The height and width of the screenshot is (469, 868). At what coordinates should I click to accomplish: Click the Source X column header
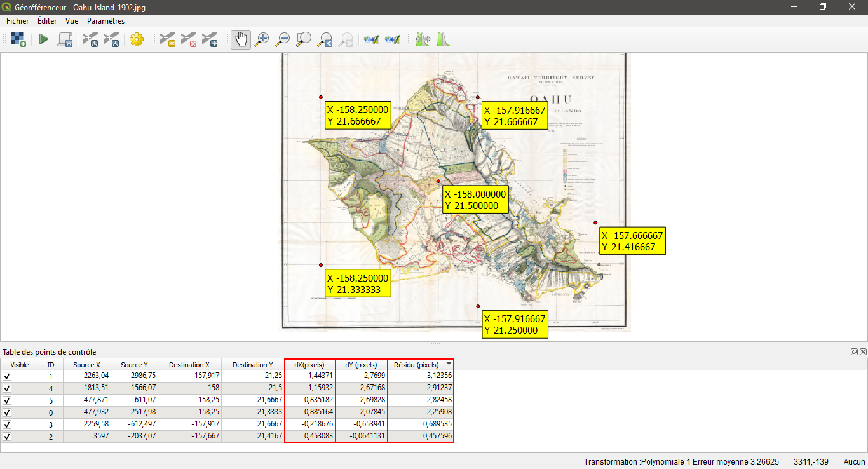87,365
